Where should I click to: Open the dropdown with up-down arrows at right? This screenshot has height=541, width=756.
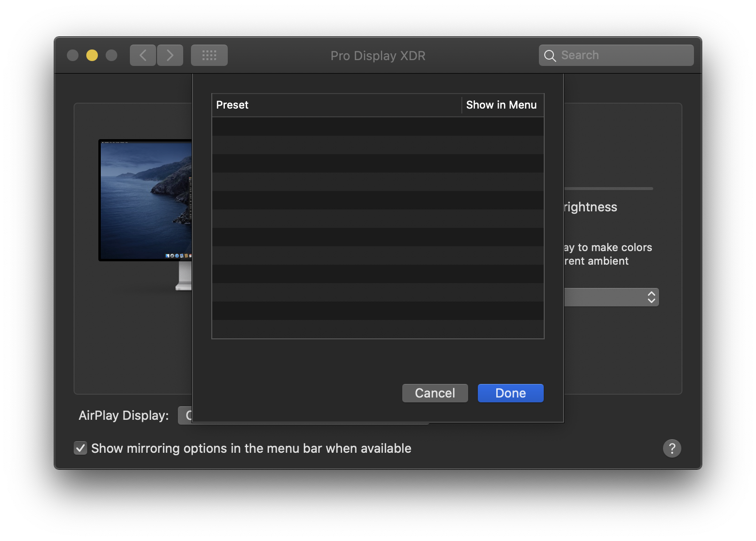[x=612, y=297]
